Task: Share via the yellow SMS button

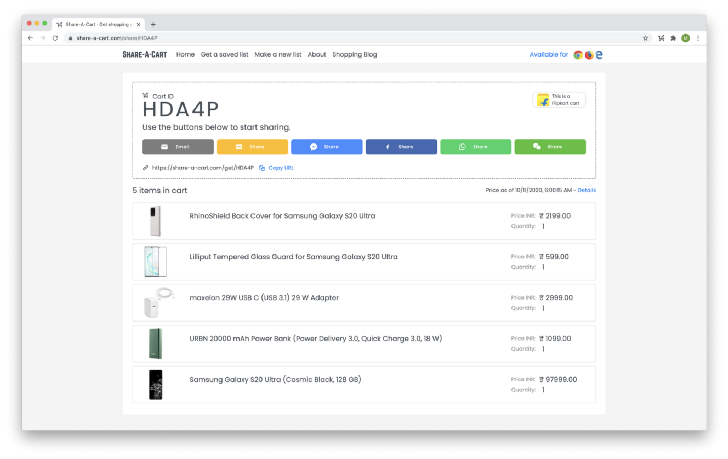Action: tap(252, 147)
